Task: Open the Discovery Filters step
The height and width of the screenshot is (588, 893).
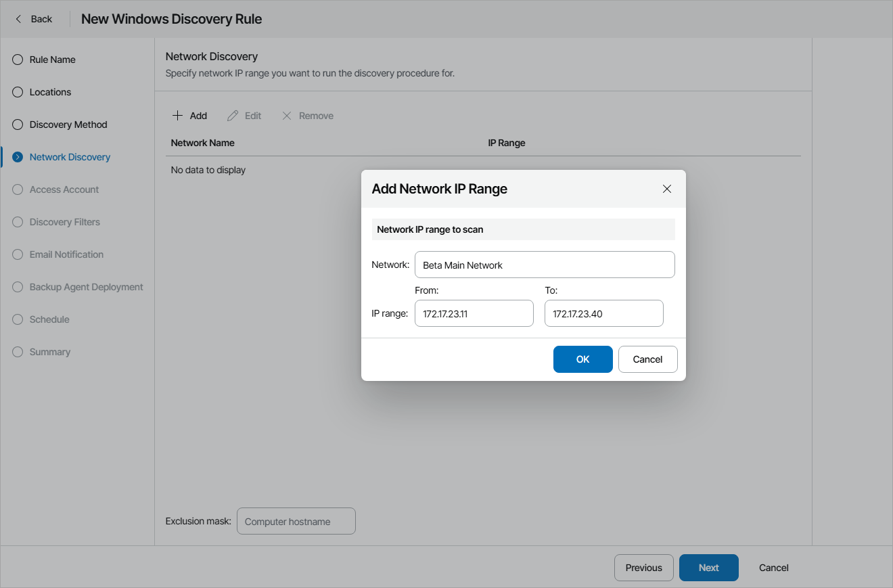Action: pyautogui.click(x=64, y=222)
